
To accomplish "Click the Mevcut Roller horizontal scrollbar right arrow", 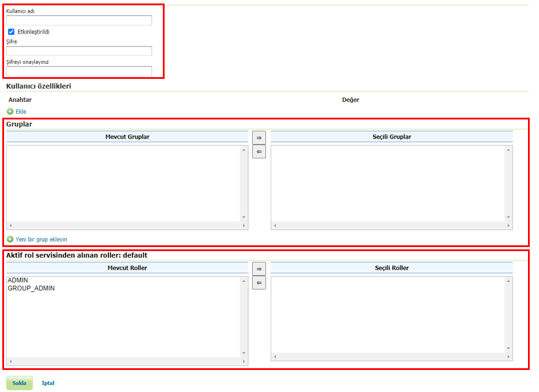I will (244, 361).
